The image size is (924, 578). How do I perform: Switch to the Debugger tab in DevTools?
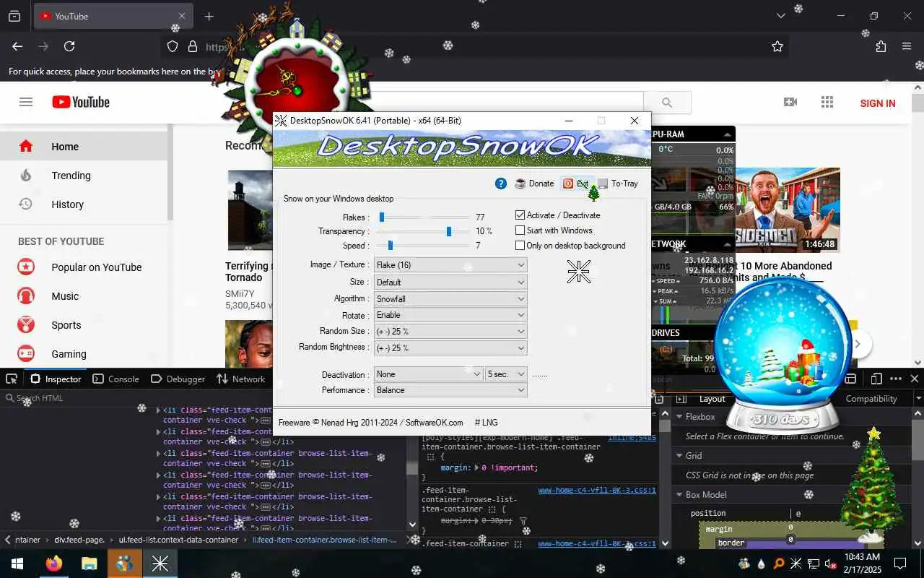pyautogui.click(x=178, y=379)
